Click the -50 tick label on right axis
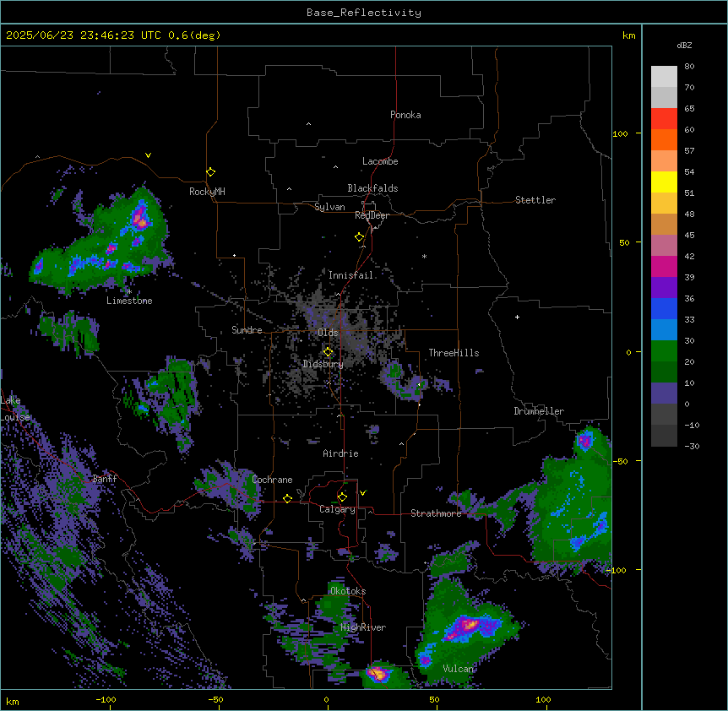The height and width of the screenshot is (711, 728). pos(620,461)
